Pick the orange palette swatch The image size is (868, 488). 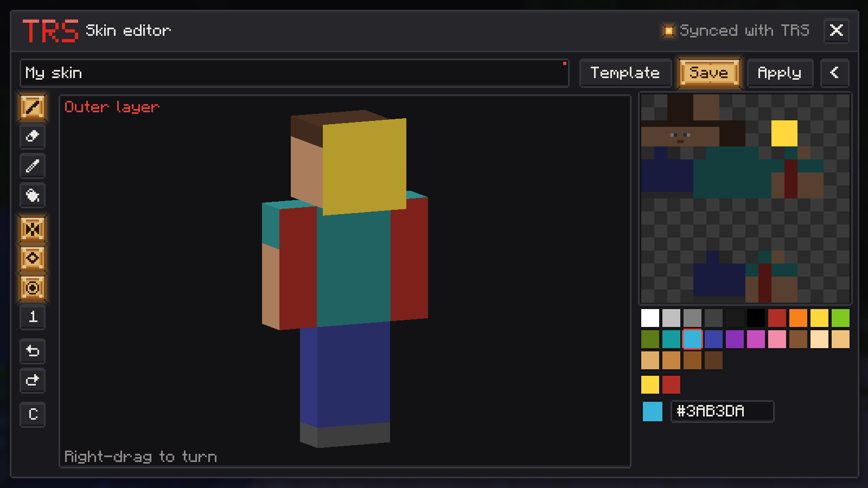pos(798,318)
